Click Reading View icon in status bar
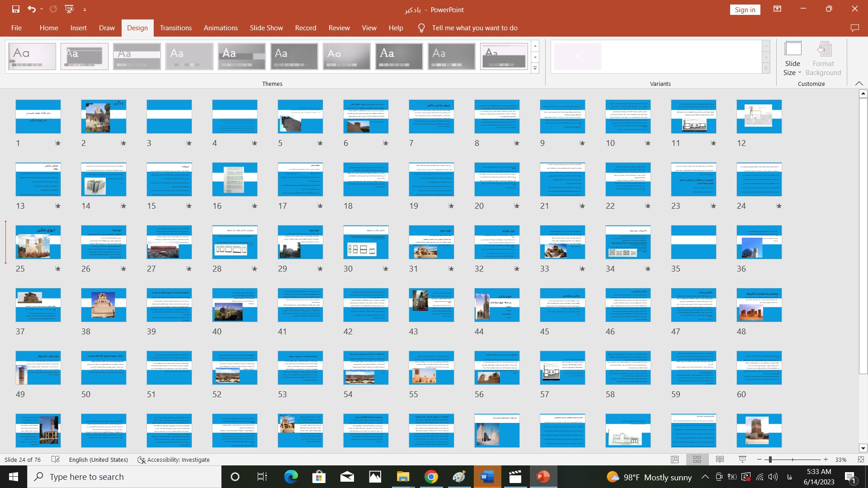 pyautogui.click(x=720, y=460)
